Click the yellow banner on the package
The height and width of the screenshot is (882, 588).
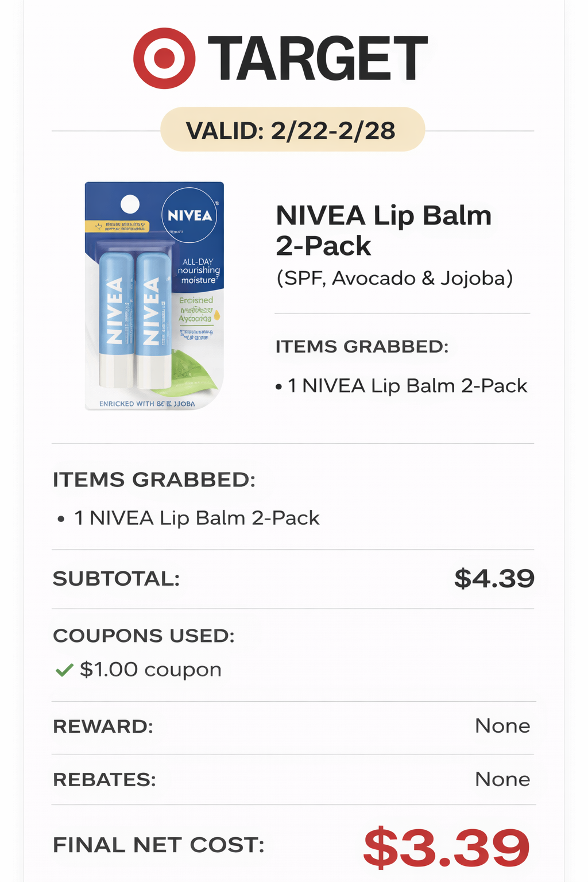pyautogui.click(x=117, y=226)
